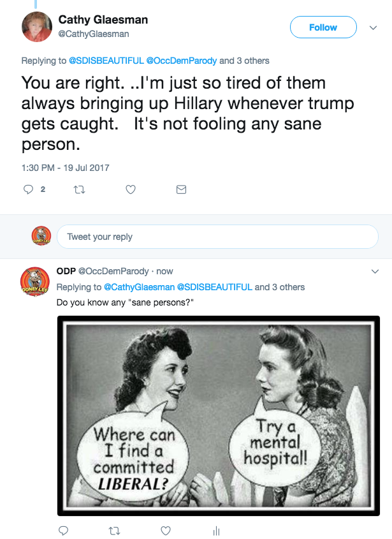Viewport: 392px width, 539px height.
Task: Like Cathy Glaesman's tweet with the heart icon
Action: pos(131,189)
